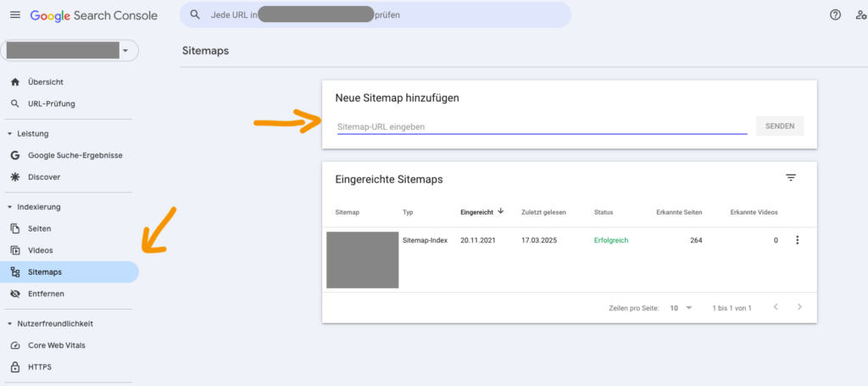Viewport: 868px width, 386px height.
Task: Click the Entfernen crossed-eye icon
Action: click(15, 294)
